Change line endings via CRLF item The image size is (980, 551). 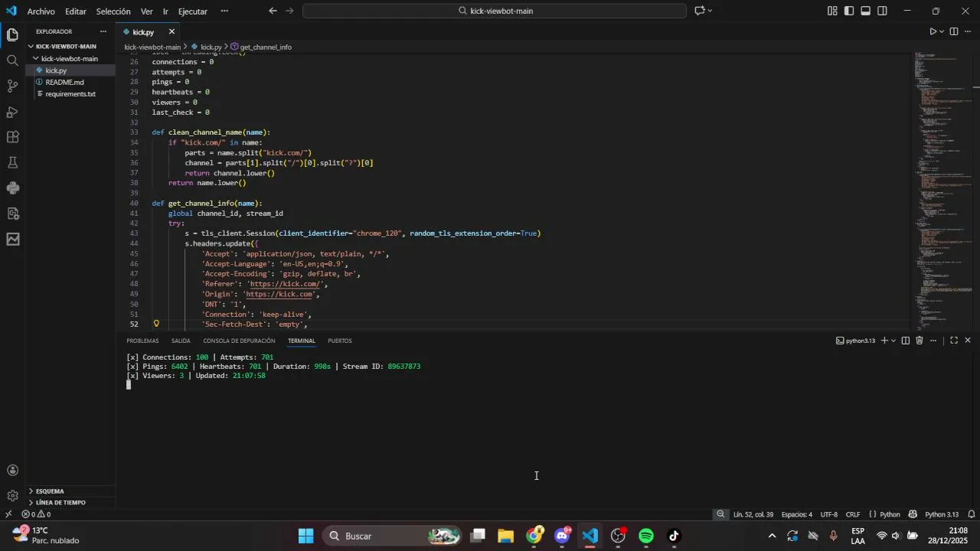(853, 515)
